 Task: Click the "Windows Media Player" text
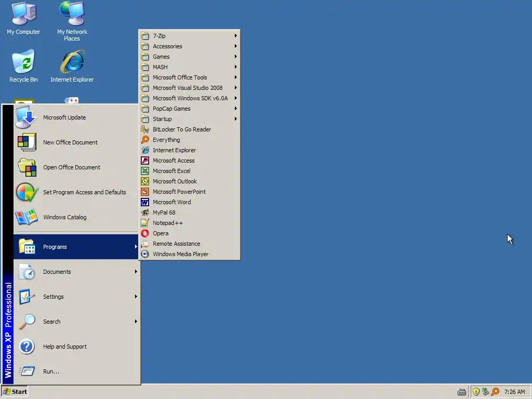180,254
